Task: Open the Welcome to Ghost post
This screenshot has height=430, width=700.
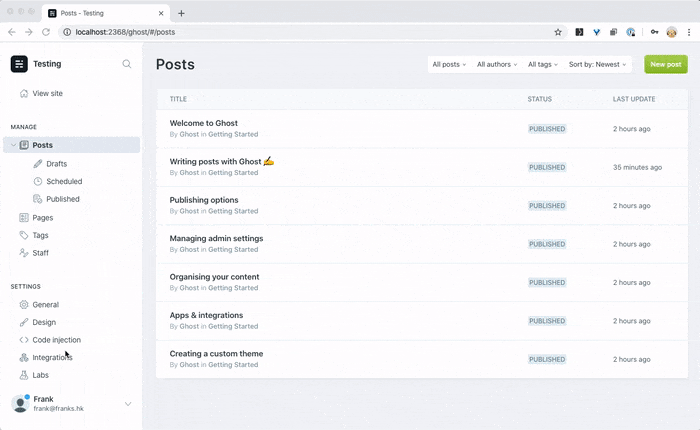Action: pos(204,123)
